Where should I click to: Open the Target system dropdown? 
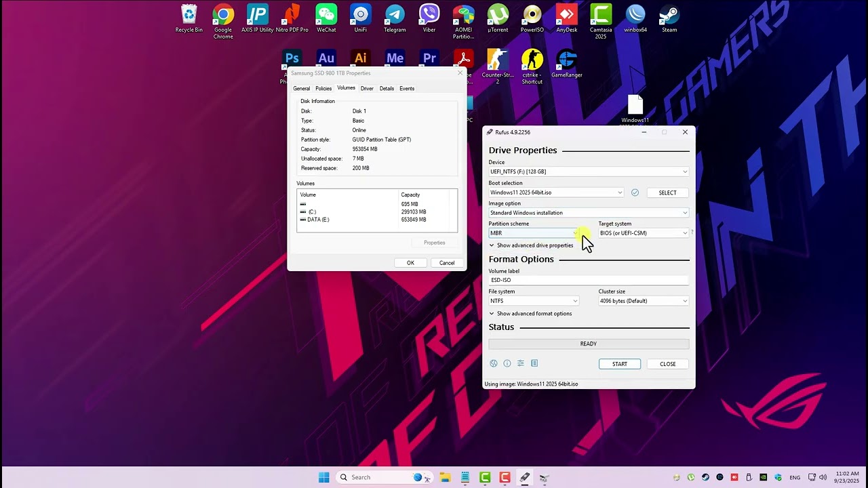[644, 233]
